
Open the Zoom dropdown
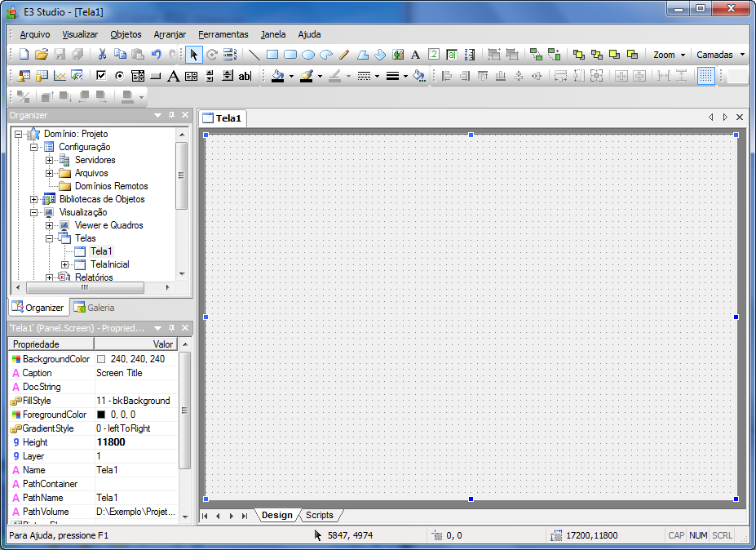[668, 55]
